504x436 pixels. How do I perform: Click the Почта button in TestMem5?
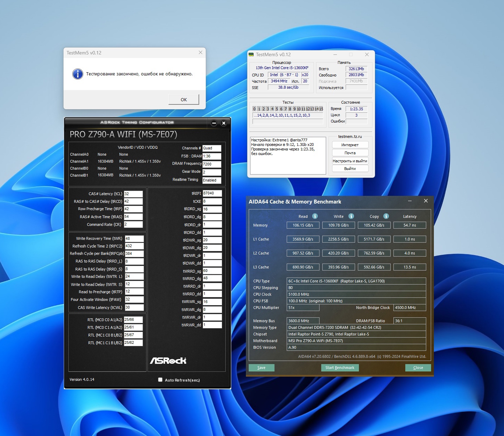pyautogui.click(x=350, y=153)
